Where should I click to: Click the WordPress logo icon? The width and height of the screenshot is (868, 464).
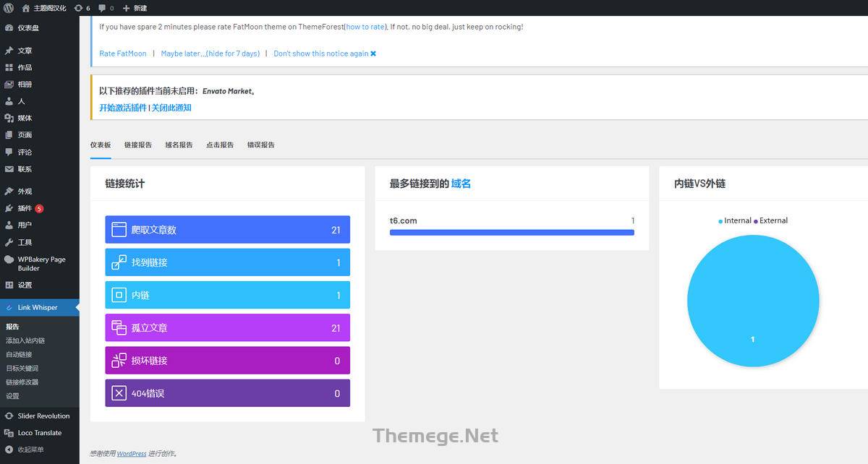click(9, 8)
